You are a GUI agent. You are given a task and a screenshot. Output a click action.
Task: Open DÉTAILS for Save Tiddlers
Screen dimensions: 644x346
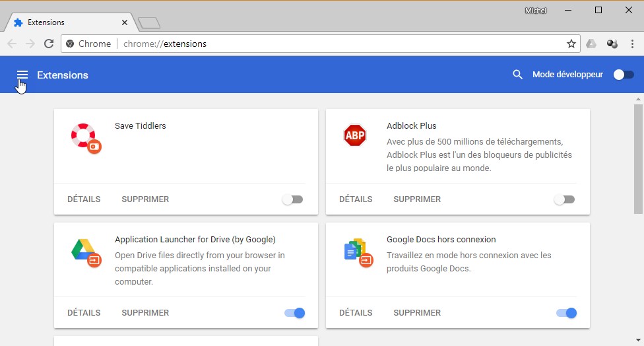[x=84, y=199]
